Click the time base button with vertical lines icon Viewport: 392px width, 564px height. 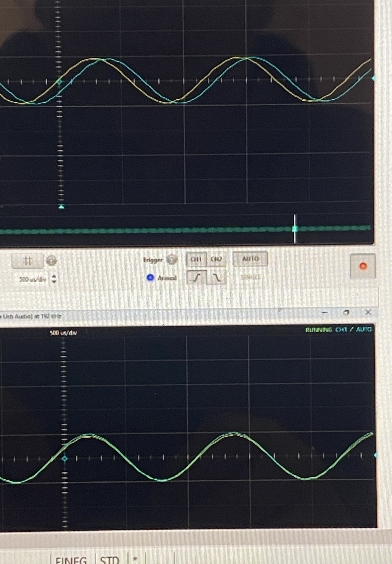click(x=27, y=261)
